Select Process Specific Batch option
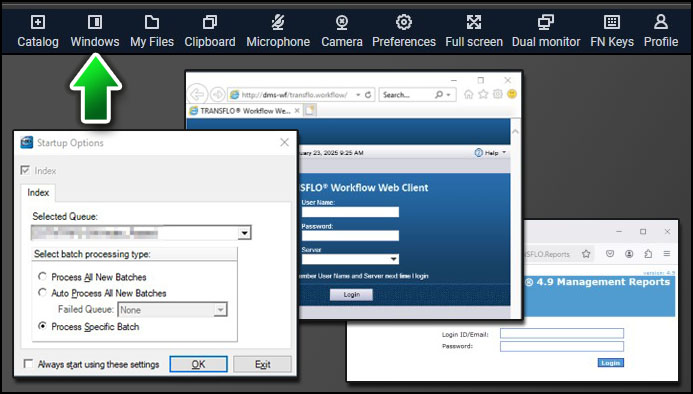Screen dimensions: 693x394 (x=42, y=326)
